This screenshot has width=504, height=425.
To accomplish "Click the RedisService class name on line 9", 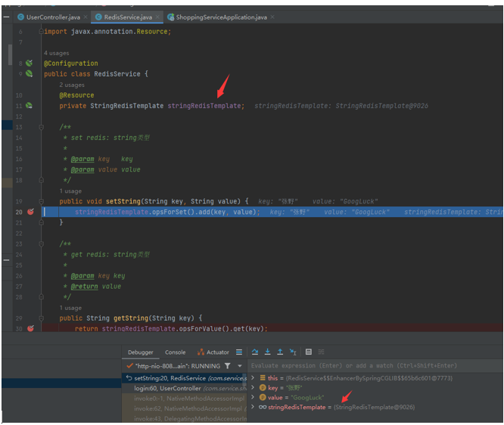I will [x=117, y=74].
